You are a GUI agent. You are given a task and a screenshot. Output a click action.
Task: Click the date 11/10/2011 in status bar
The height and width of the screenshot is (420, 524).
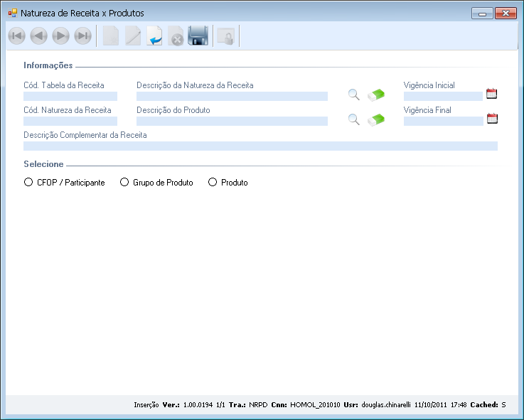430,404
